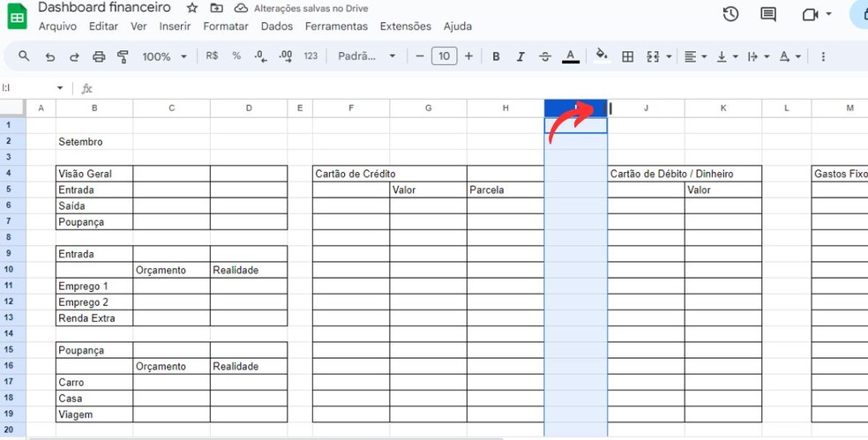868x440 pixels.
Task: Open the Ajuda menu
Action: (x=458, y=26)
